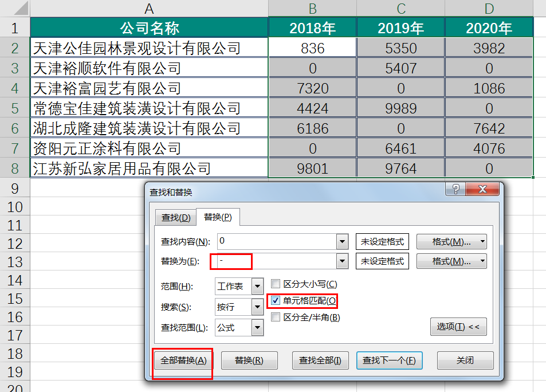The height and width of the screenshot is (392, 546).
Task: Click replace row 未设定格式 preview box
Action: (382, 261)
